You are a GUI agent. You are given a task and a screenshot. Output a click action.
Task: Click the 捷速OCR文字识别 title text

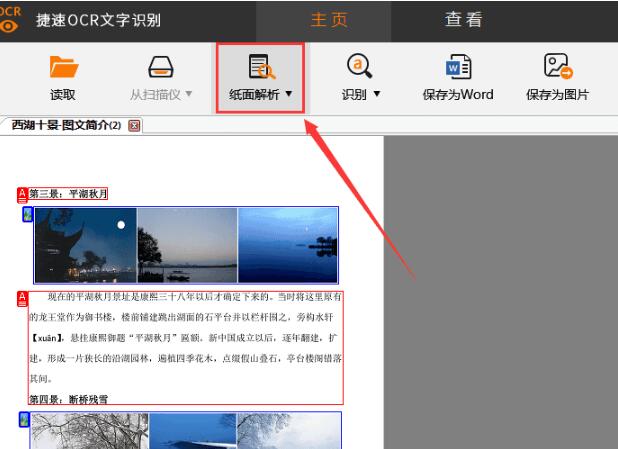(x=99, y=20)
